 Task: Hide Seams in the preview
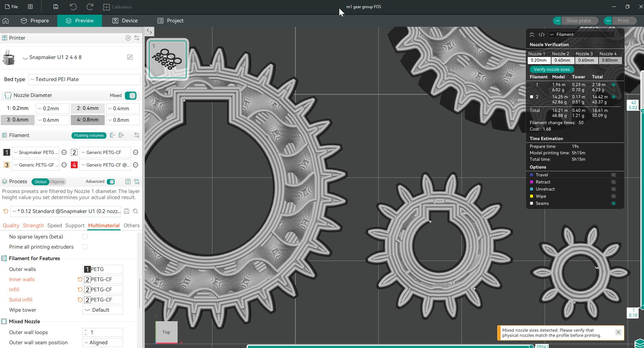613,204
